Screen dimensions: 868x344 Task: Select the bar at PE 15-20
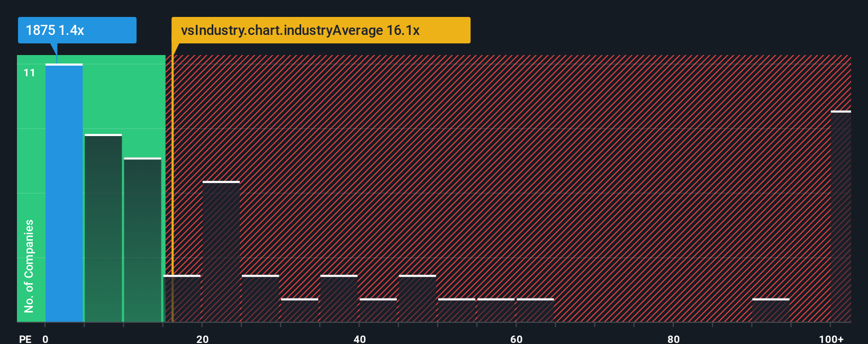click(x=182, y=298)
